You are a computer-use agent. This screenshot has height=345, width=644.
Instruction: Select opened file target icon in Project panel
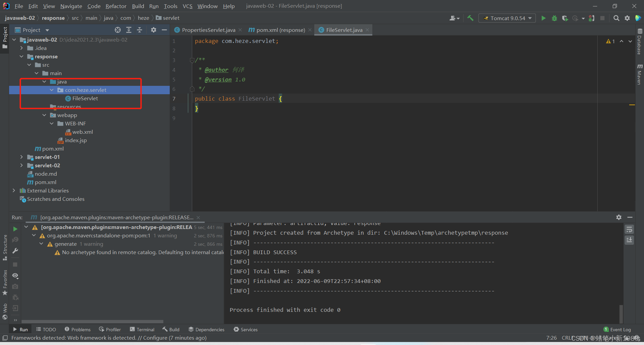click(x=118, y=30)
